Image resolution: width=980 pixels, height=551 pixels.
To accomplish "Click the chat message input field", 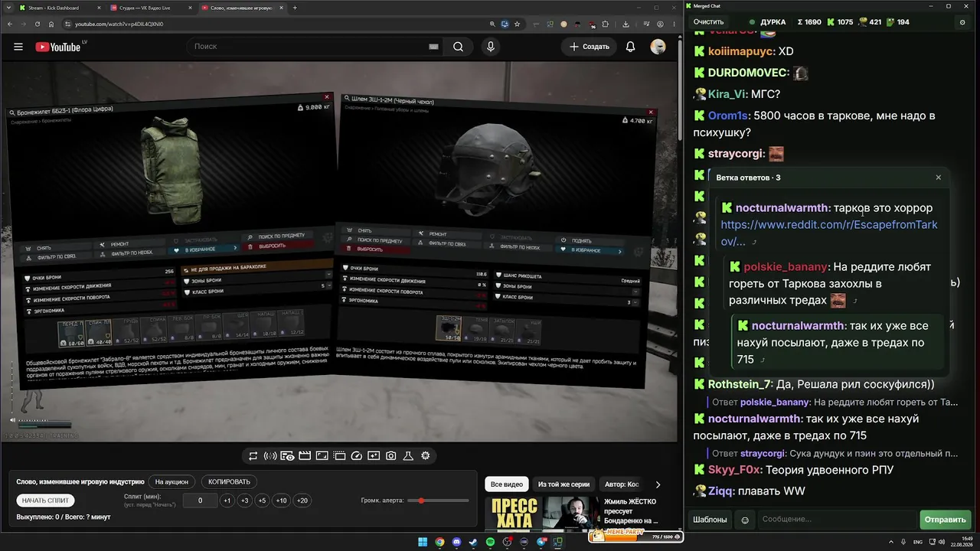I will [837, 520].
